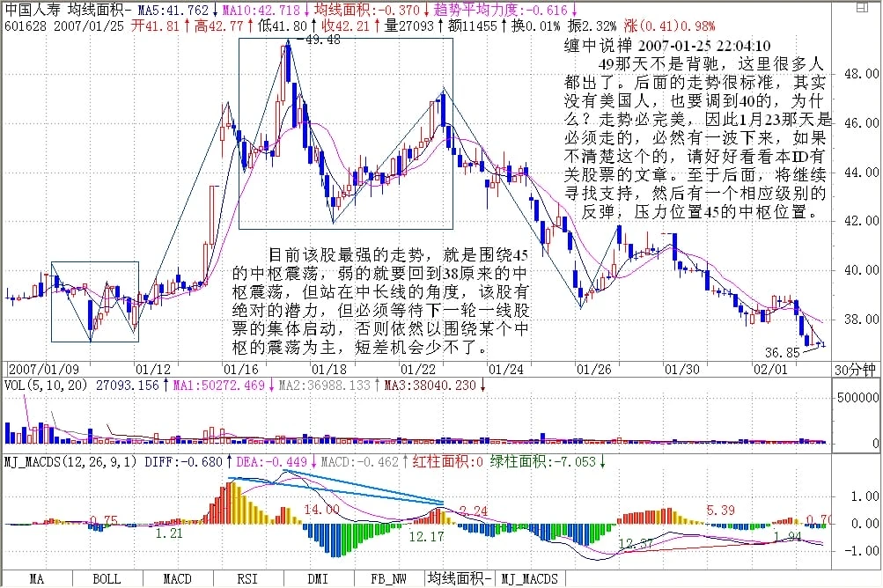
Task: Click the 2007/01/09 start date on axis
Action: [x=40, y=368]
